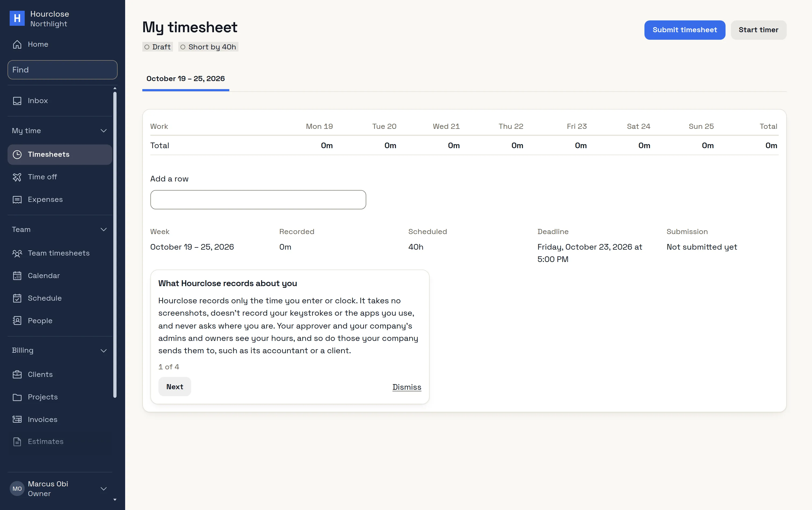Screen dimensions: 812x510
Task: Click the sidebar scroll up arrow
Action: (x=115, y=88)
